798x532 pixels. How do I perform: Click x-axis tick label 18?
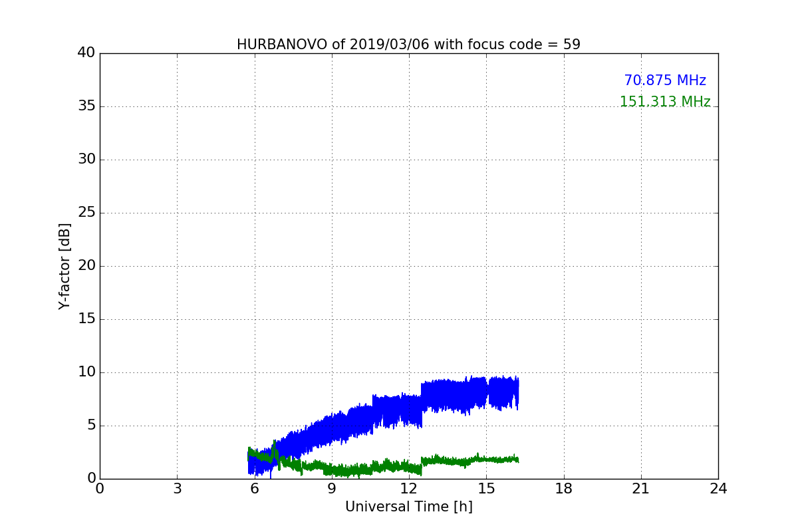pyautogui.click(x=564, y=489)
